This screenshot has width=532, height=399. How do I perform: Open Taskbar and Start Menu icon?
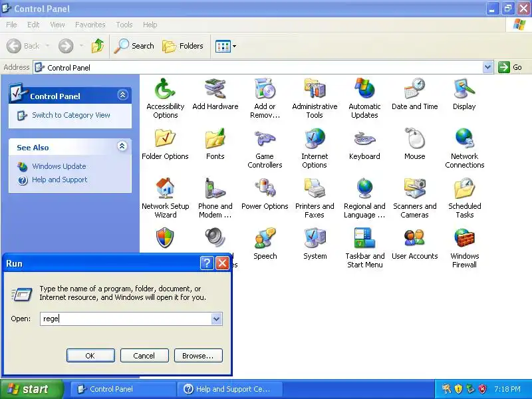click(364, 239)
